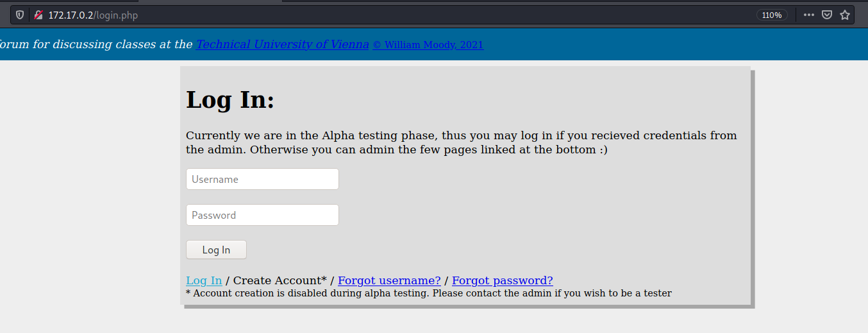Viewport: 868px width, 333px height.
Task: Save page with the Pocket icon
Action: 827,15
